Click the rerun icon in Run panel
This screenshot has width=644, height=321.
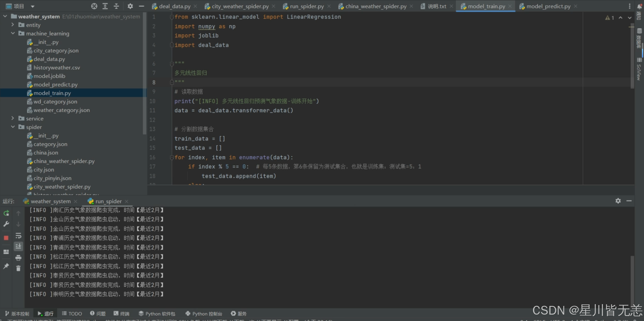6,213
